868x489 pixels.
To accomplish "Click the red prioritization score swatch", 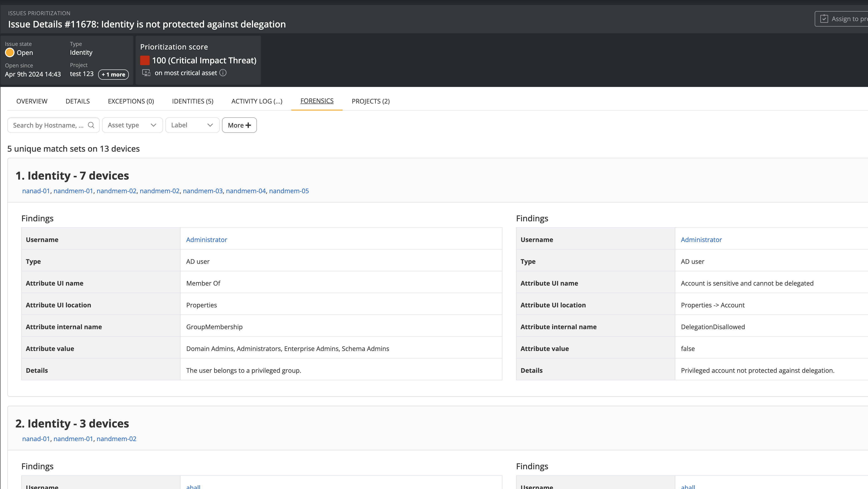I will (145, 60).
